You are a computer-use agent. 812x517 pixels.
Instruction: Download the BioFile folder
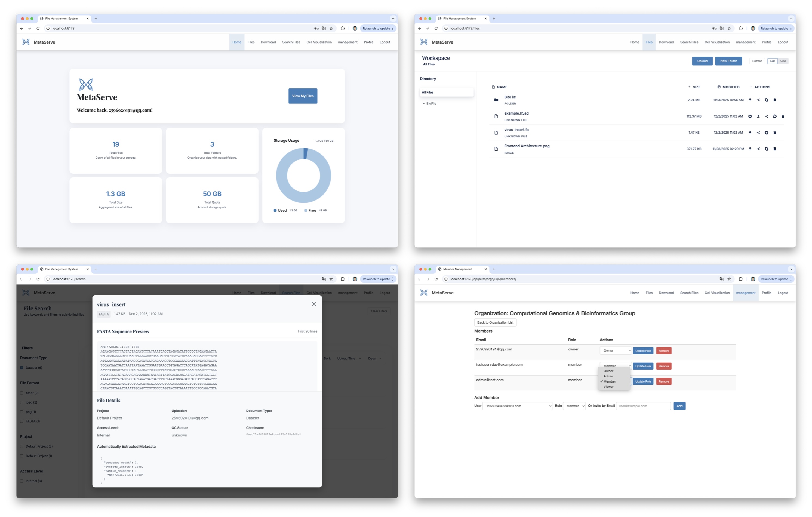pyautogui.click(x=750, y=100)
